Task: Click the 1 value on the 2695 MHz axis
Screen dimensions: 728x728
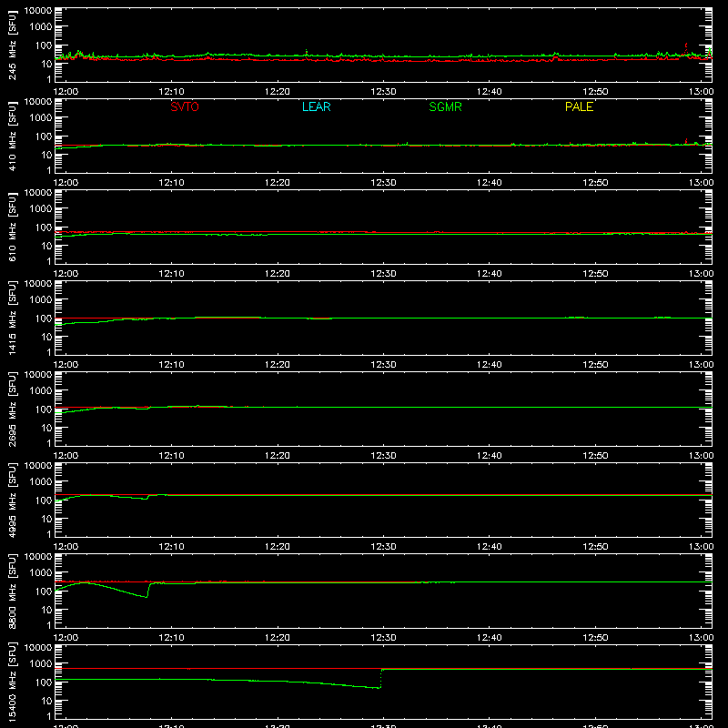Action: [x=49, y=443]
